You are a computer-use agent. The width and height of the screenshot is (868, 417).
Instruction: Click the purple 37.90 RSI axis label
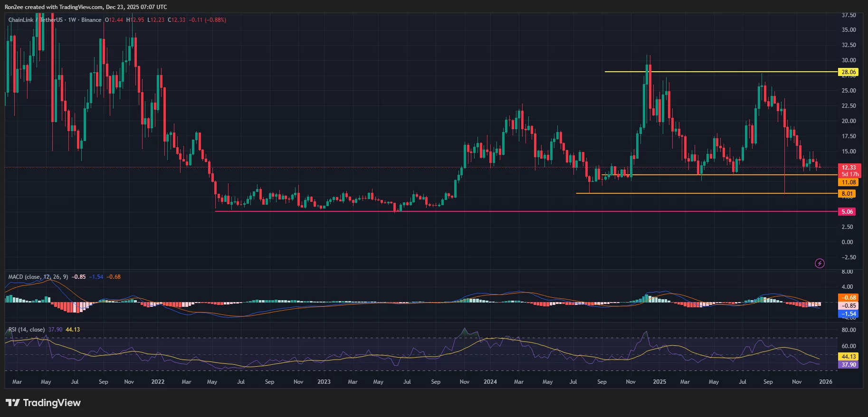click(x=849, y=365)
